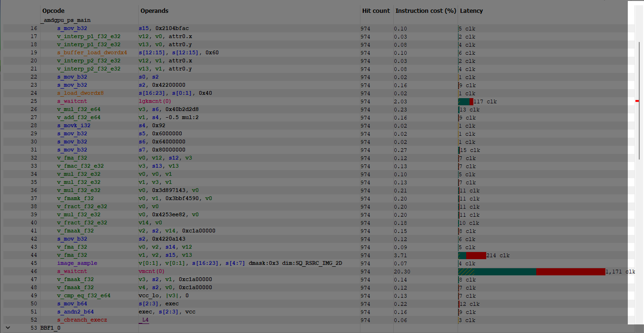Select the s_cbranch_execz opcode
The image size is (644, 333).
[x=82, y=320]
